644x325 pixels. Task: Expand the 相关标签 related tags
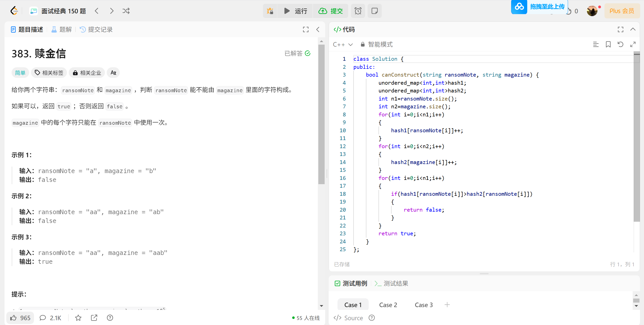coord(49,73)
